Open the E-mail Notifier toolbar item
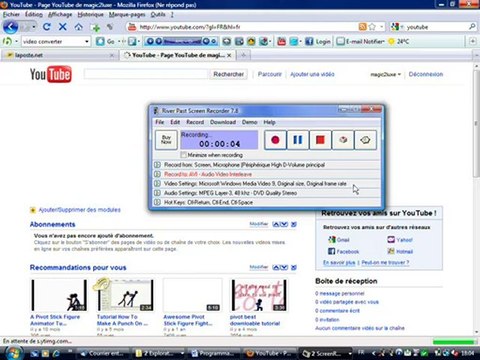Viewport: 480px width, 360px height. (x=361, y=41)
